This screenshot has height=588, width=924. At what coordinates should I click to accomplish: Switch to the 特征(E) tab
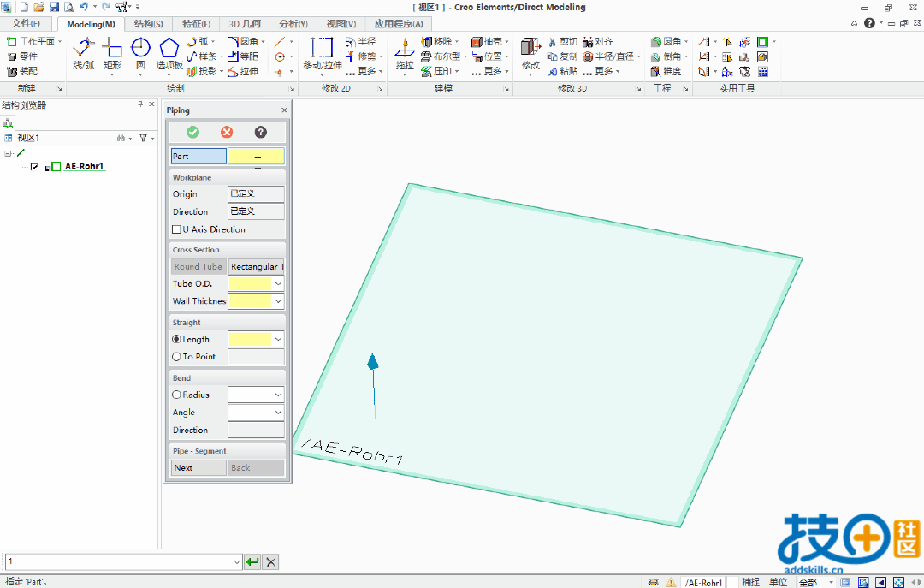click(196, 24)
